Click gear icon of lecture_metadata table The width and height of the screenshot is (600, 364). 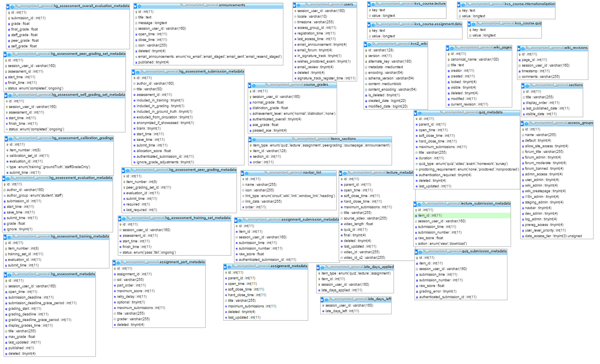pos(345,173)
